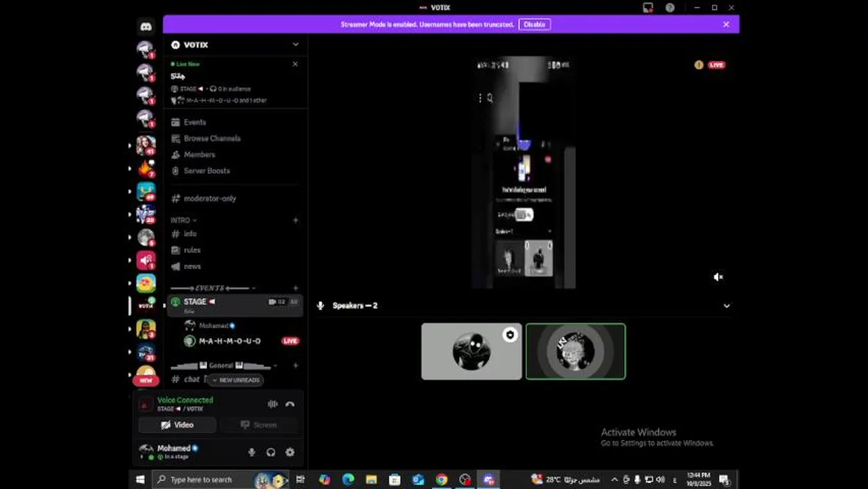
Task: Collapse the INTRO channel category
Action: point(183,220)
